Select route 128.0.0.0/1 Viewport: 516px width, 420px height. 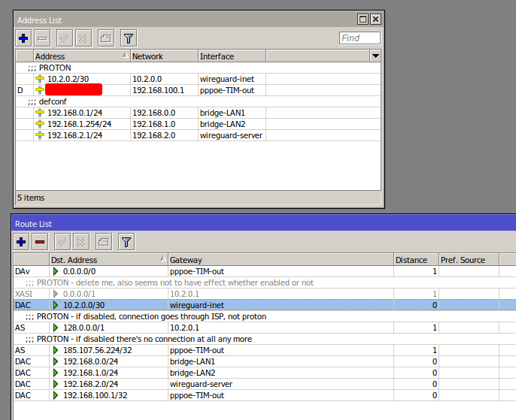point(265,328)
